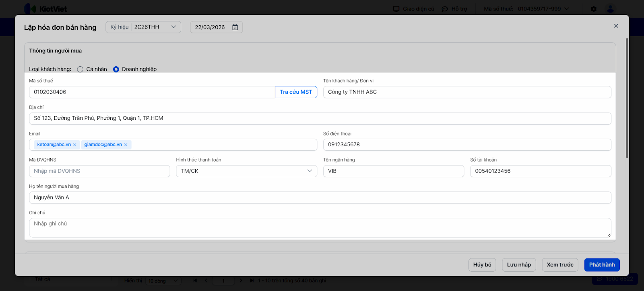Preview the invoice with Xem trước
This screenshot has width=644, height=291.
(x=560, y=265)
